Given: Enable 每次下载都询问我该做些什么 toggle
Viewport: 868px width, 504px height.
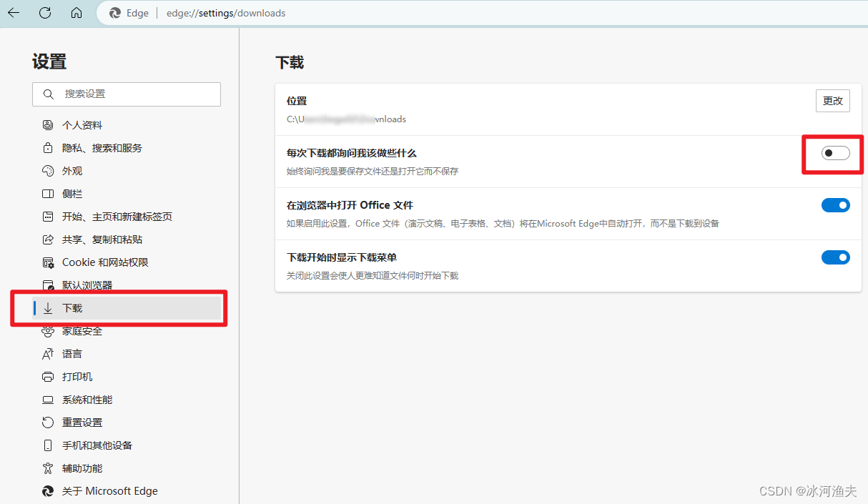Looking at the screenshot, I should tap(835, 153).
